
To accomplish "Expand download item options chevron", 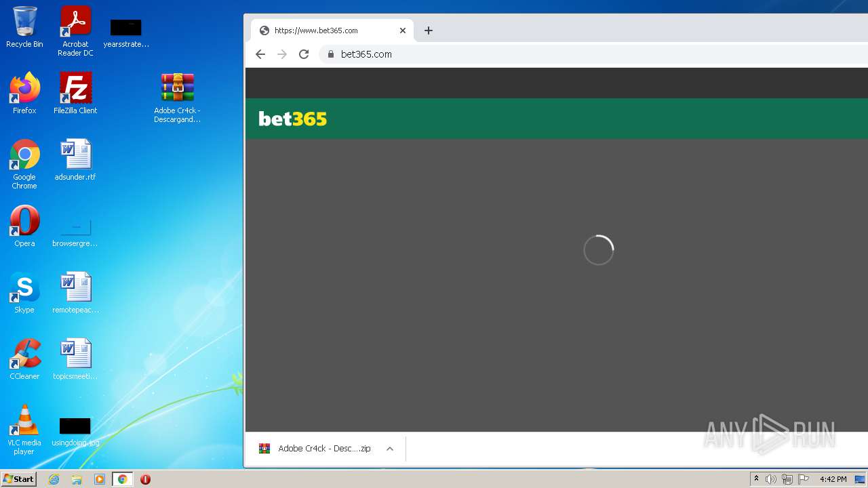I will tap(390, 449).
